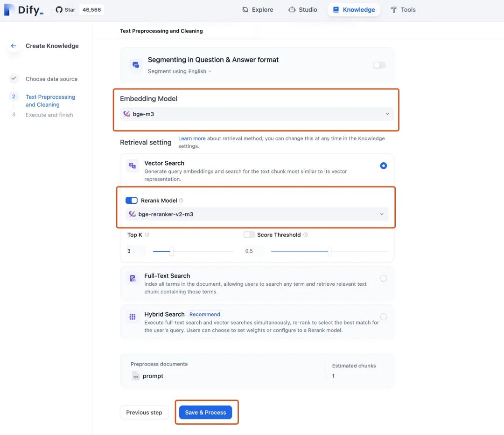
Task: Click the Create Knowledge title
Action: pos(52,46)
